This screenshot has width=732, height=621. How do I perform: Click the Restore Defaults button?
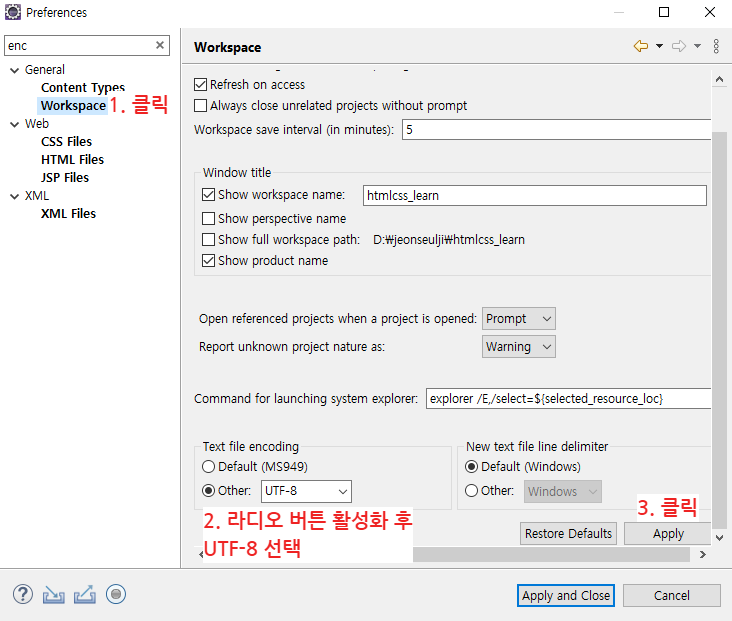click(568, 534)
